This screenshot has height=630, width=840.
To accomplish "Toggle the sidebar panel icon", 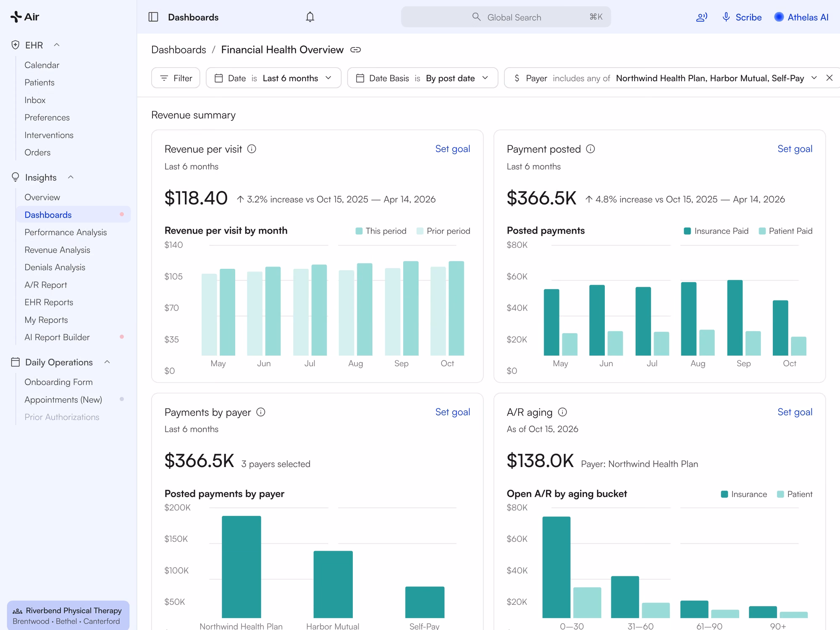I will tap(153, 17).
